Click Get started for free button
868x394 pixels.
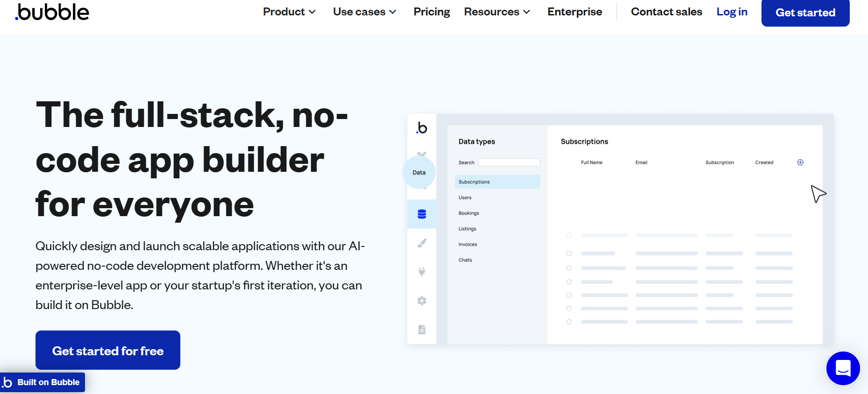coord(108,350)
